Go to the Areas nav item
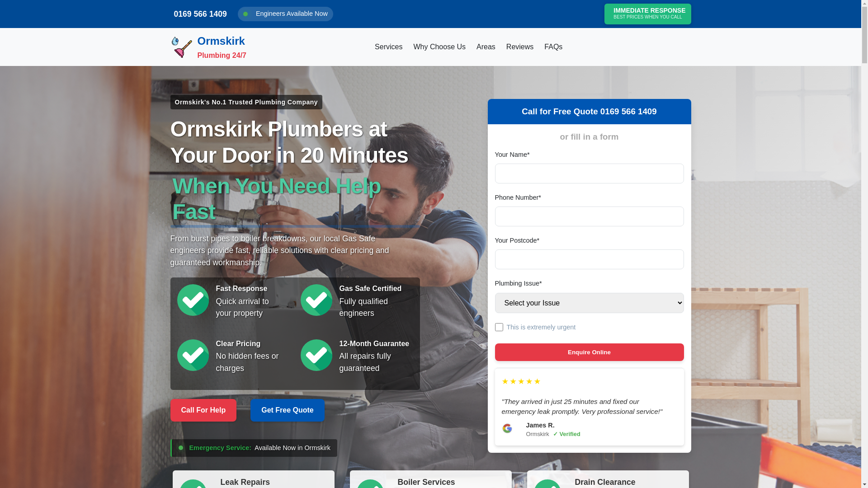 tap(486, 47)
